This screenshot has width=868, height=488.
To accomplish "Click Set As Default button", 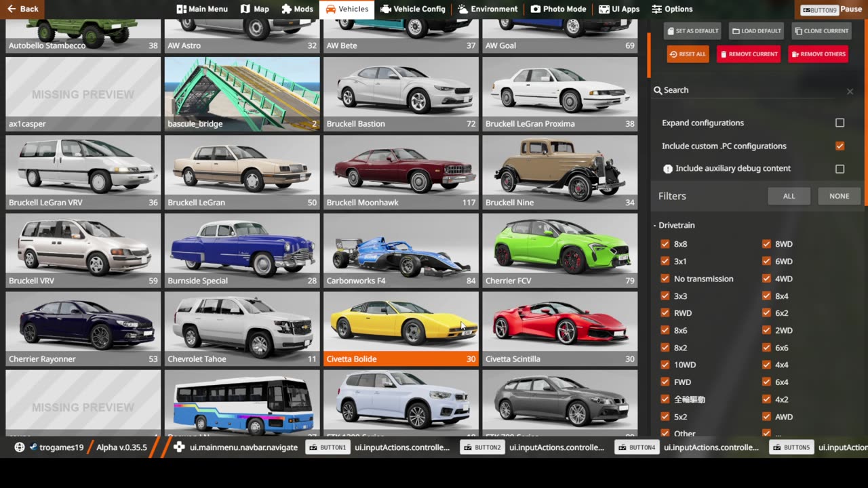I will (692, 30).
